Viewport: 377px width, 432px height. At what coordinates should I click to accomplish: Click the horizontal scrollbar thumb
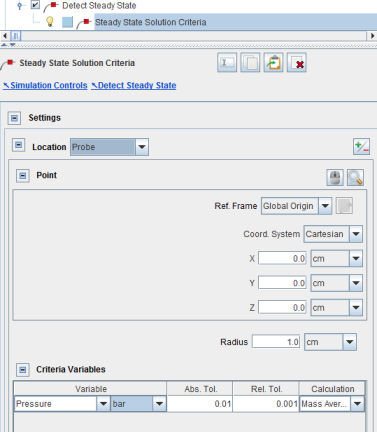[x=16, y=36]
